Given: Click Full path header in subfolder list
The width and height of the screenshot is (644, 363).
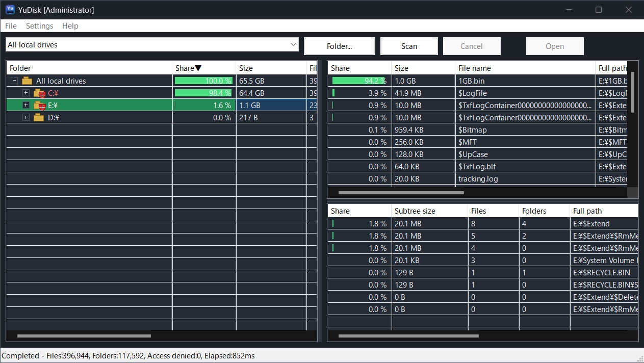Looking at the screenshot, I should (x=604, y=211).
